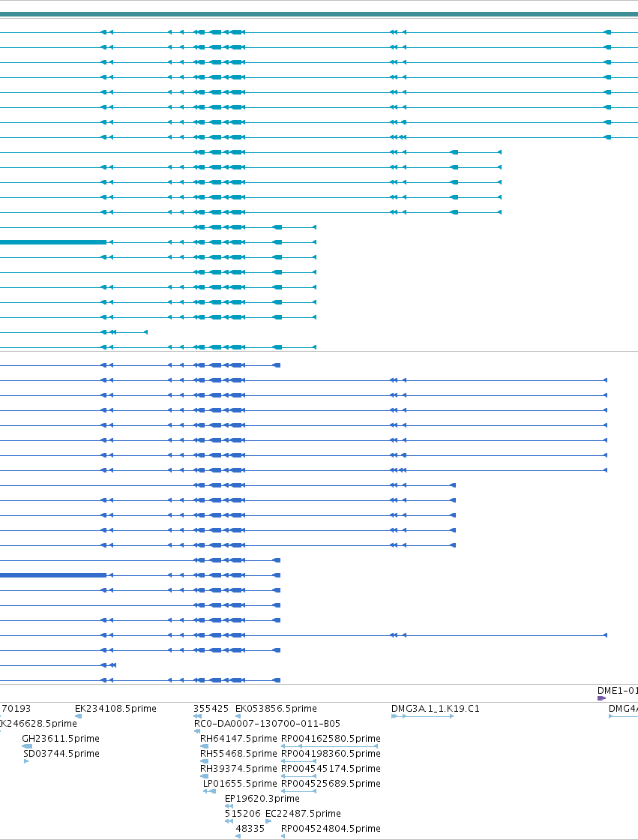
Task: Select the glyph under EK234108.5prime
Action: pos(79,716)
